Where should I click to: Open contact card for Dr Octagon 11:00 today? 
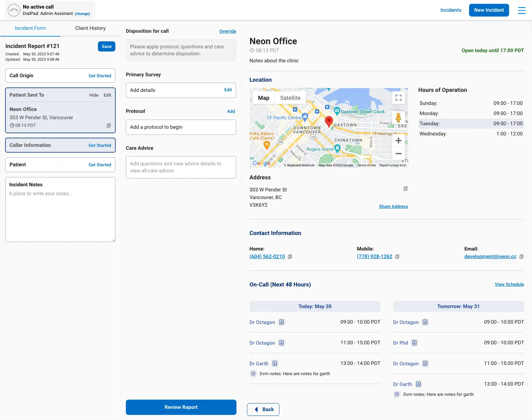[x=282, y=343]
